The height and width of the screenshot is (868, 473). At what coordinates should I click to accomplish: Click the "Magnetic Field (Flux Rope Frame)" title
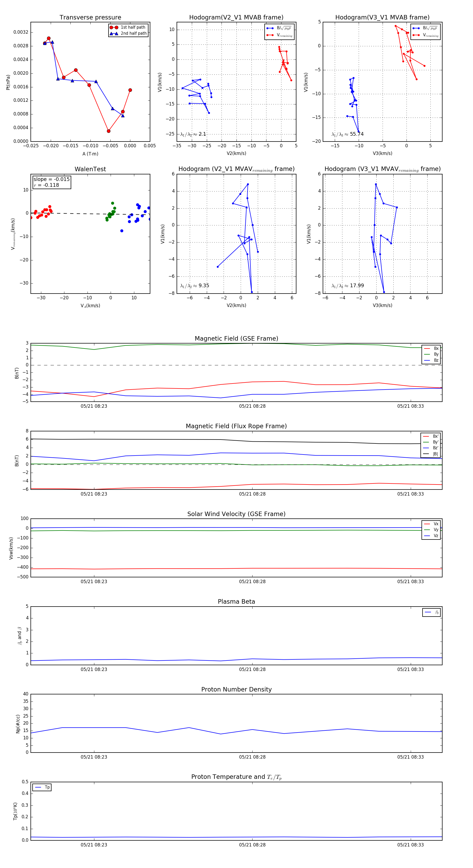click(x=236, y=426)
